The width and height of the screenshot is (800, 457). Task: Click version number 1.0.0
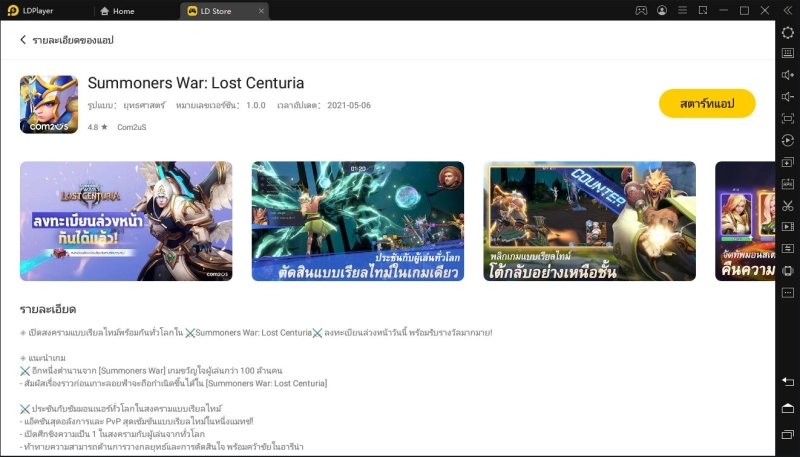click(x=256, y=106)
